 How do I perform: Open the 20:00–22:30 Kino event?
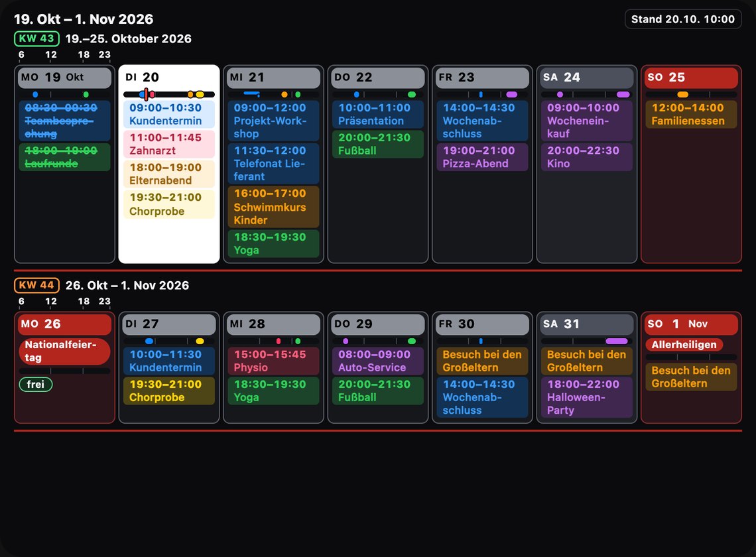pos(587,156)
